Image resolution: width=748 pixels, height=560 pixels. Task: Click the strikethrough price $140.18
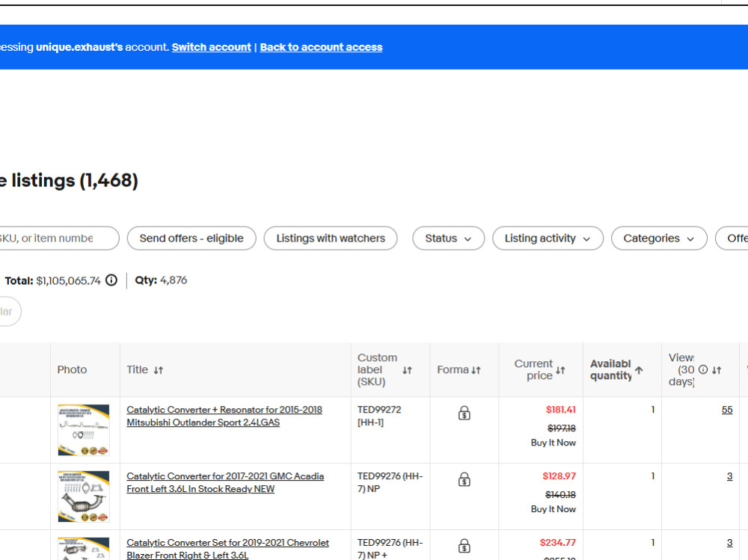click(x=560, y=495)
